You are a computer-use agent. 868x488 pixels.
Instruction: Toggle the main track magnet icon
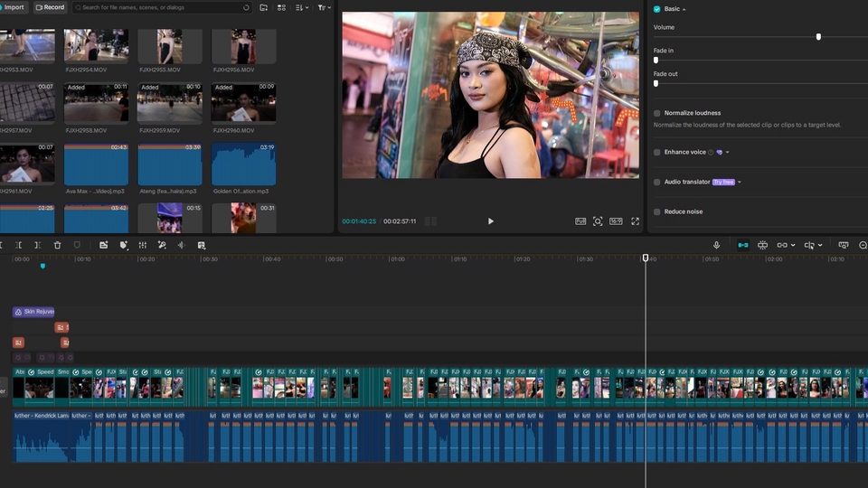coord(742,245)
